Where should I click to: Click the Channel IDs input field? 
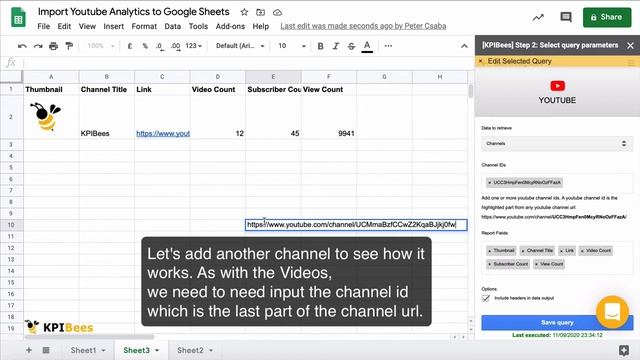pos(557,183)
